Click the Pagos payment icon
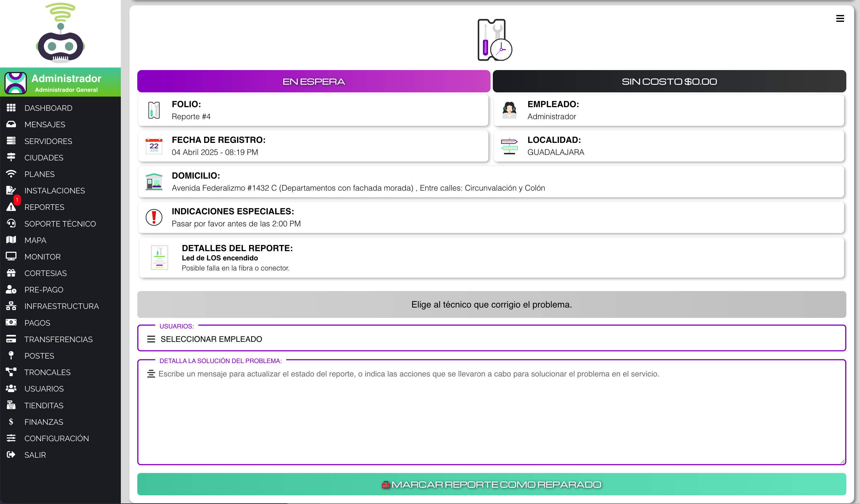Image resolution: width=860 pixels, height=504 pixels. tap(11, 322)
